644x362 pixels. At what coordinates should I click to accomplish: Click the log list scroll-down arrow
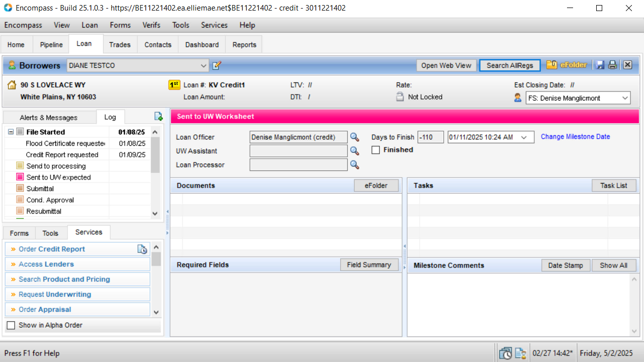pyautogui.click(x=155, y=213)
